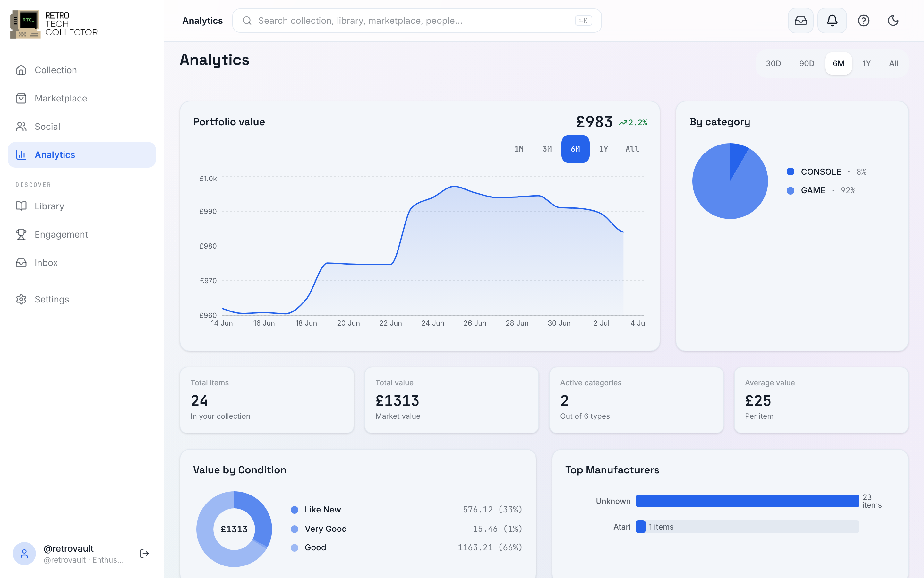Screen dimensions: 924x578
Task: Select the 1Y page range tab
Action: click(866, 64)
